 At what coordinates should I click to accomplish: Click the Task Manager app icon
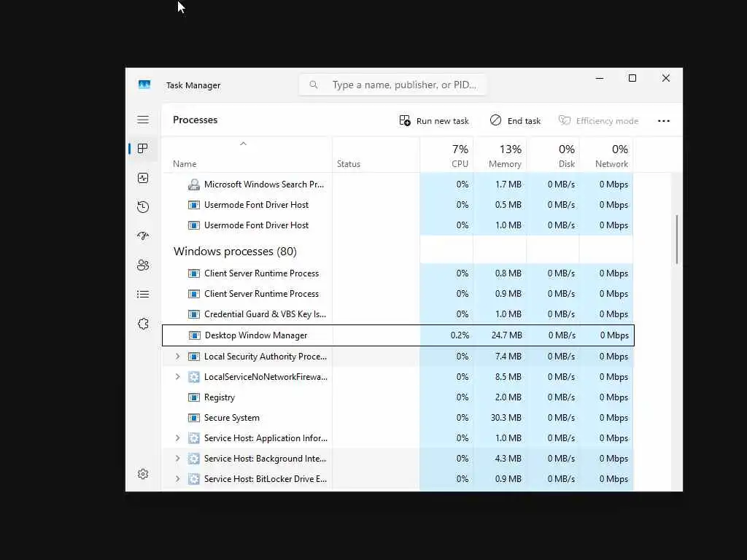tap(144, 85)
